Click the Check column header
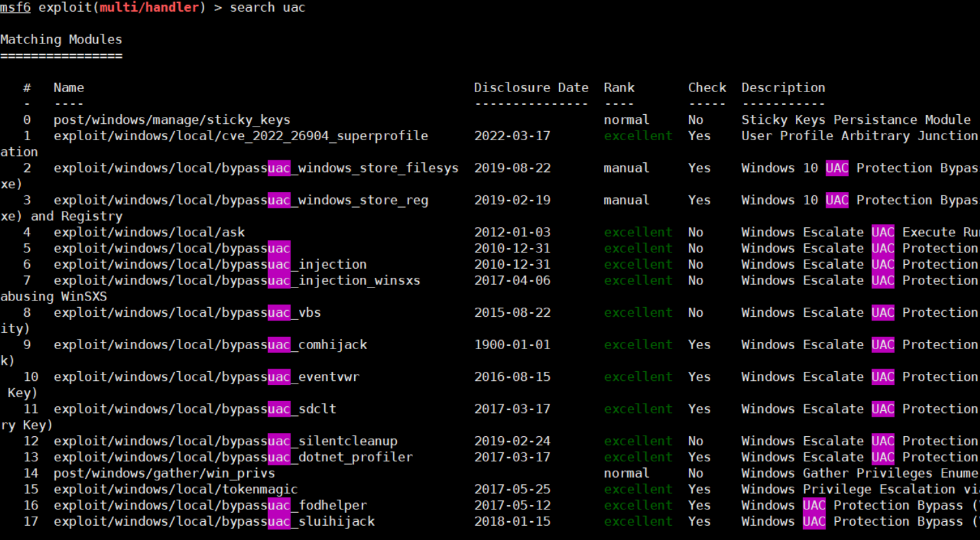The height and width of the screenshot is (540, 980). (706, 88)
